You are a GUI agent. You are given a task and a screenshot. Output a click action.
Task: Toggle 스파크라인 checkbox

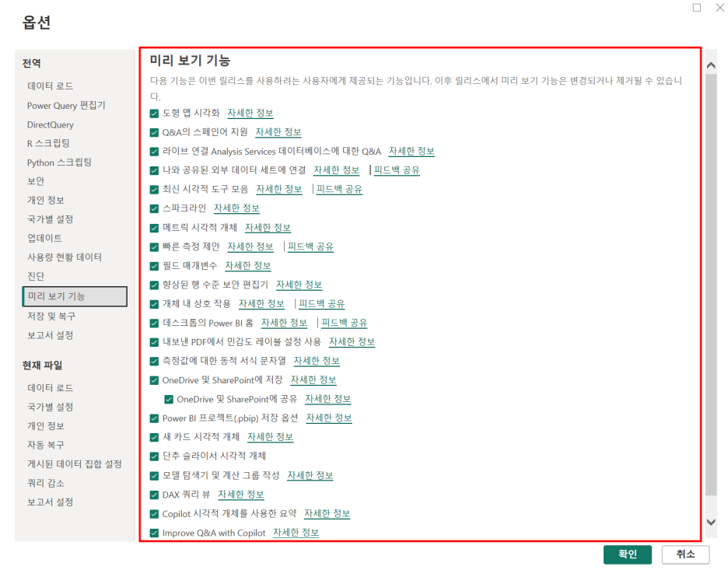point(154,208)
